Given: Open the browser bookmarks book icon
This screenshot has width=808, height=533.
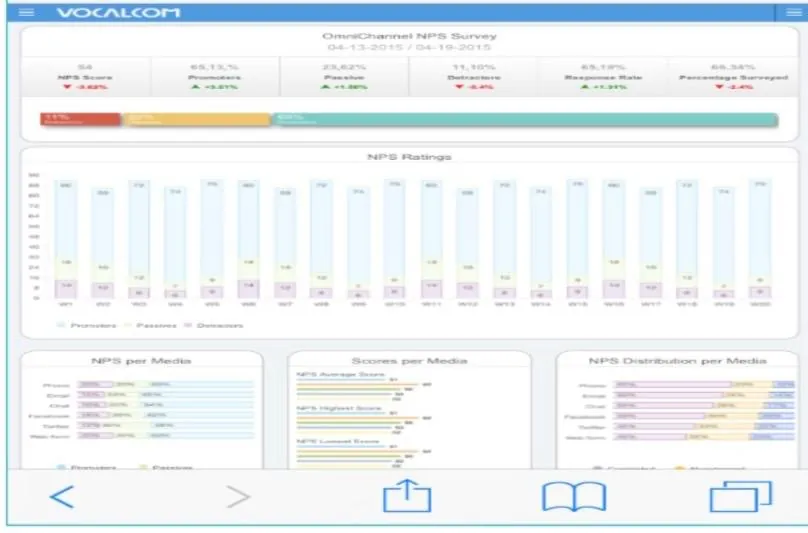Looking at the screenshot, I should click(574, 497).
